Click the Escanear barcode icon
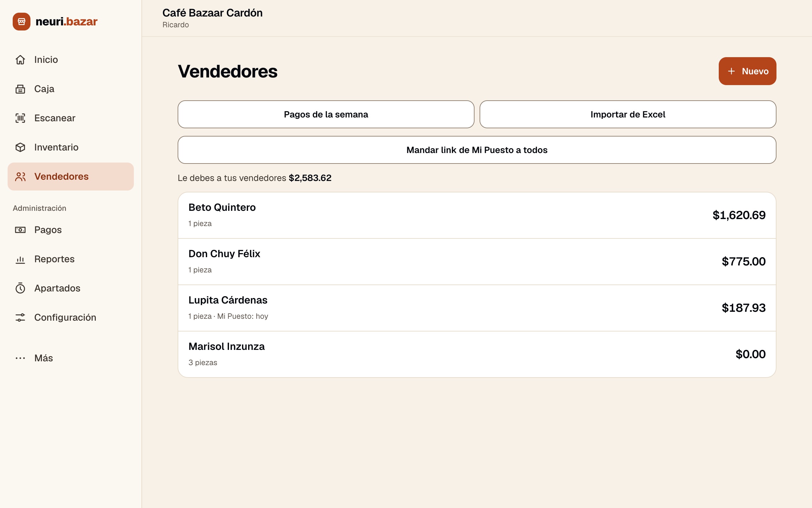This screenshot has width=812, height=508. pyautogui.click(x=20, y=118)
